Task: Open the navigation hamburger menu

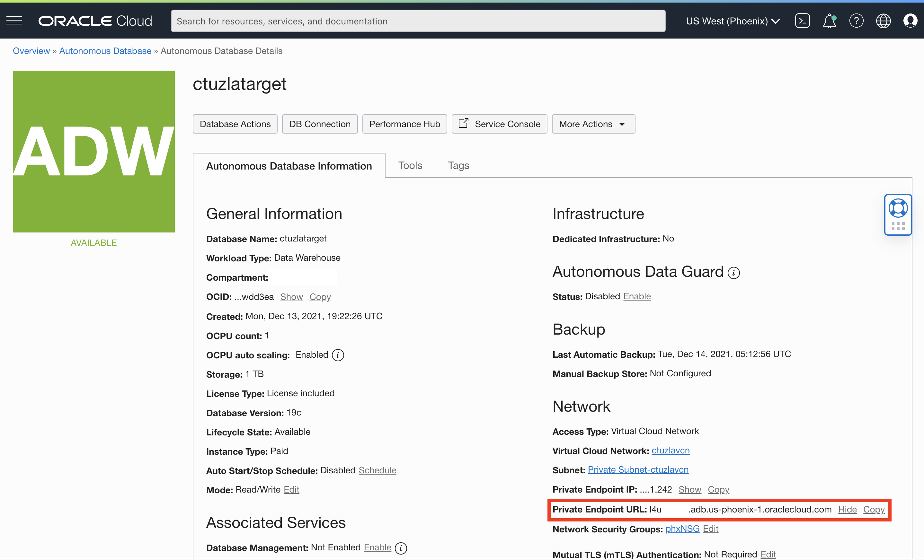Action: (x=14, y=21)
